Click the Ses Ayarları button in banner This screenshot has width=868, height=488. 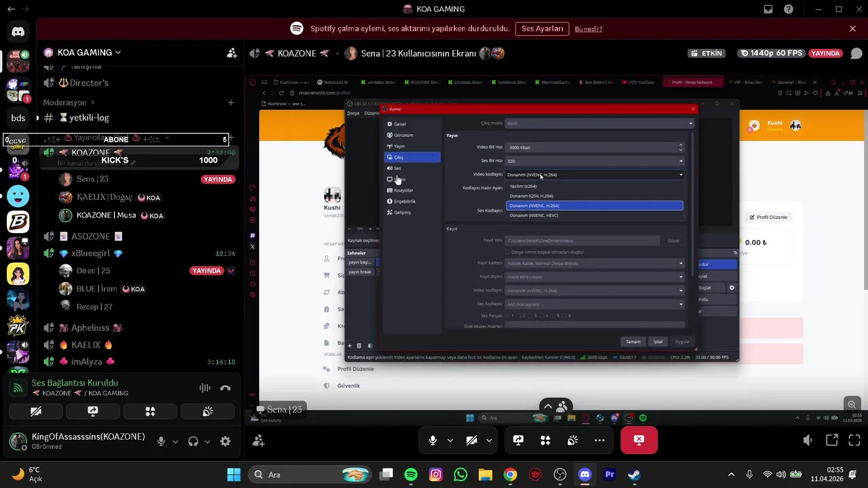coord(542,28)
